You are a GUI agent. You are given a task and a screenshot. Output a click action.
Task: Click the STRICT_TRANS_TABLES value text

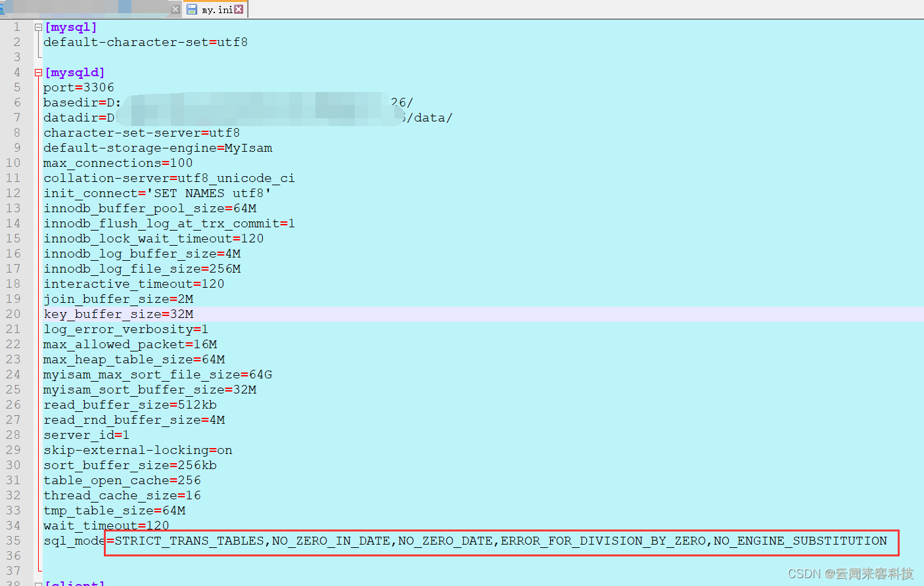[189, 541]
